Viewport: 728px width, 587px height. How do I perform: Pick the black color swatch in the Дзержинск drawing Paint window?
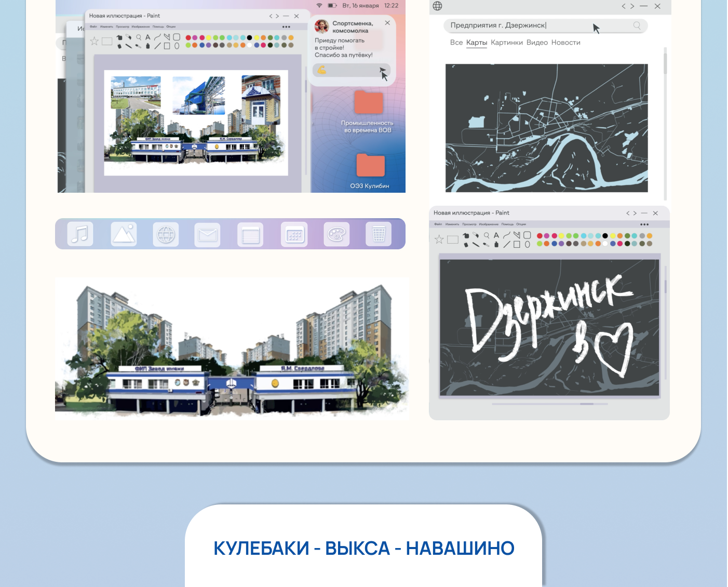pos(605,236)
